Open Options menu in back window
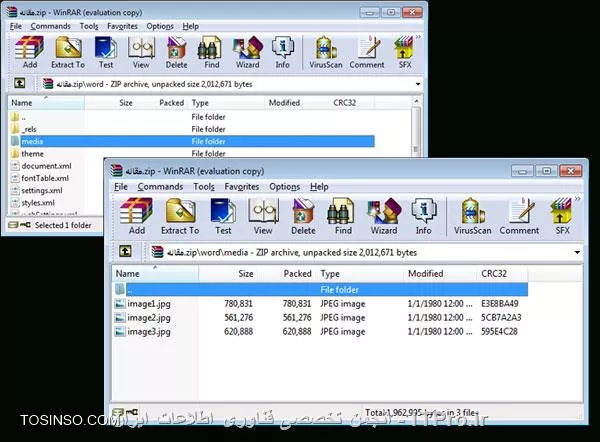This screenshot has height=442, width=600. coord(160,26)
